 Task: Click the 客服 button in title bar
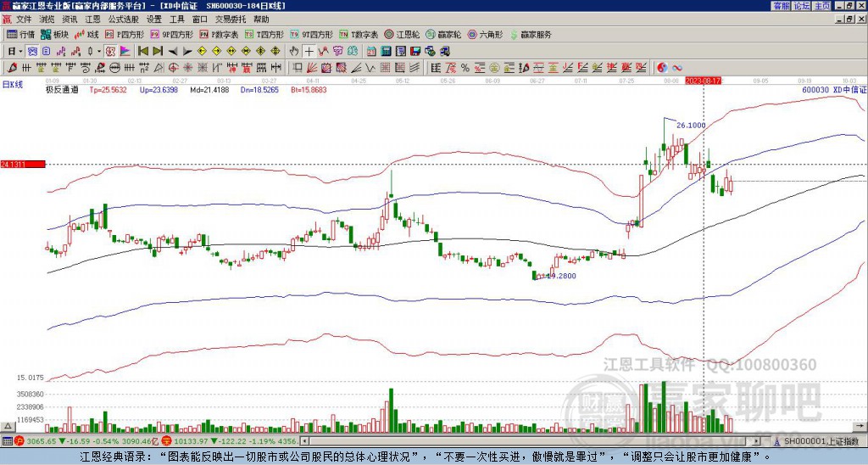tap(782, 6)
